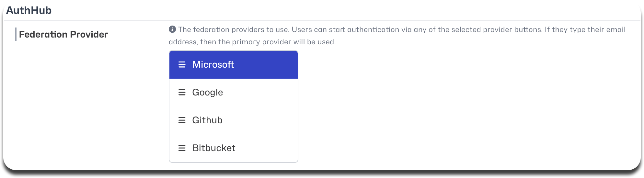
Task: Click the drag handle icon for Github
Action: pyautogui.click(x=182, y=120)
